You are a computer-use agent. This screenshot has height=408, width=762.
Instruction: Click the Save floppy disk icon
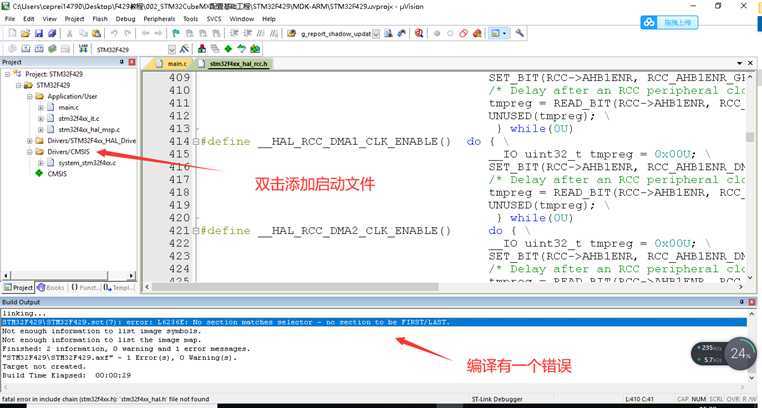tap(39, 34)
